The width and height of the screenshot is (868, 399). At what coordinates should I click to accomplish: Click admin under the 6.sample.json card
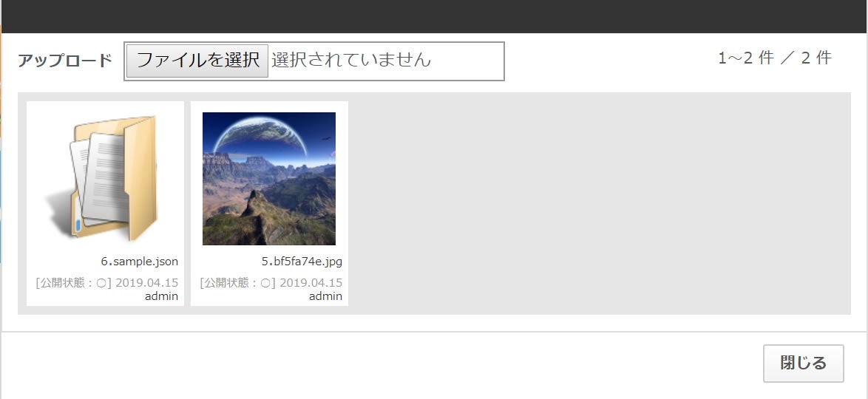click(162, 296)
